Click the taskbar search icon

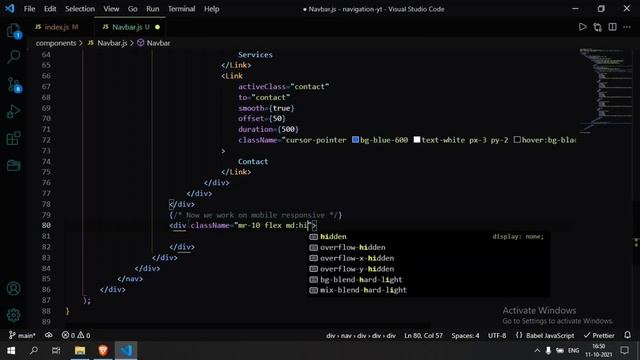(x=34, y=351)
